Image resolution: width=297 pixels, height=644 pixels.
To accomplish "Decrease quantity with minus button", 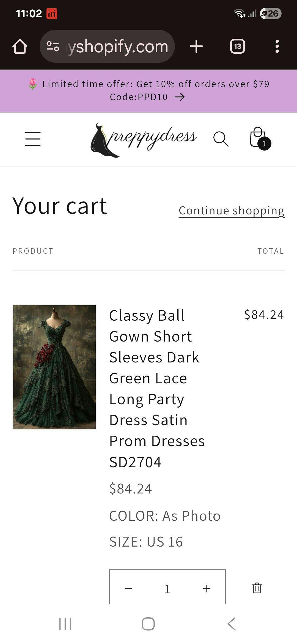I will click(128, 589).
